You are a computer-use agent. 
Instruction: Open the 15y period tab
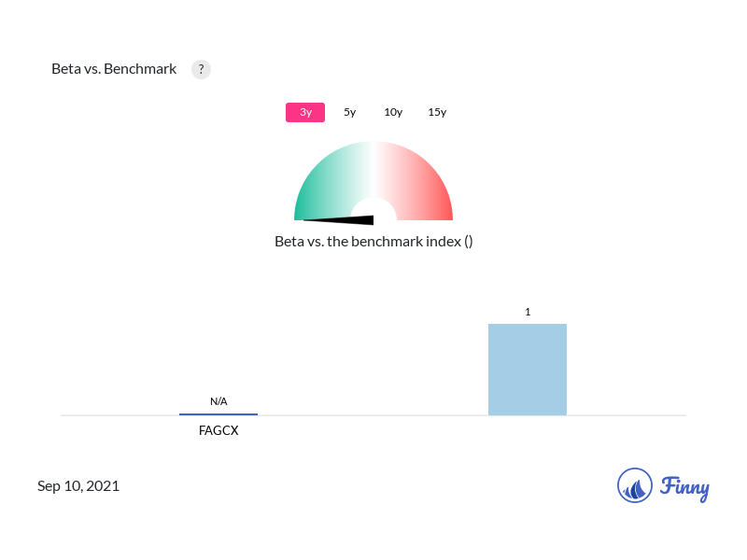coord(437,112)
